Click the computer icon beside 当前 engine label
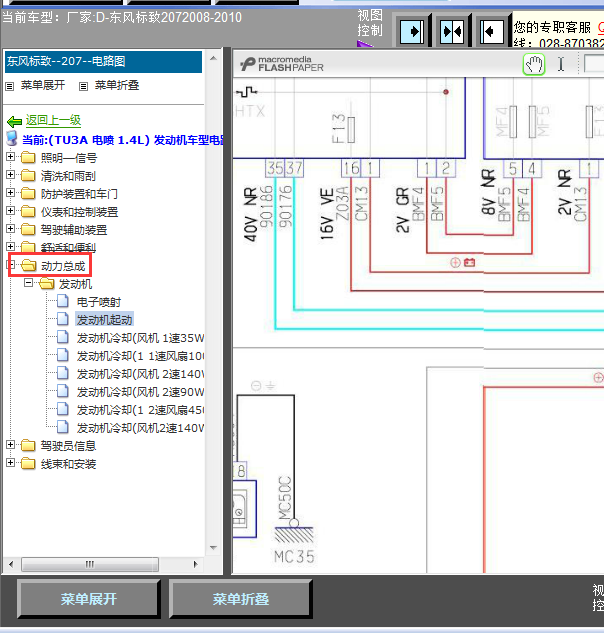 tap(12, 138)
